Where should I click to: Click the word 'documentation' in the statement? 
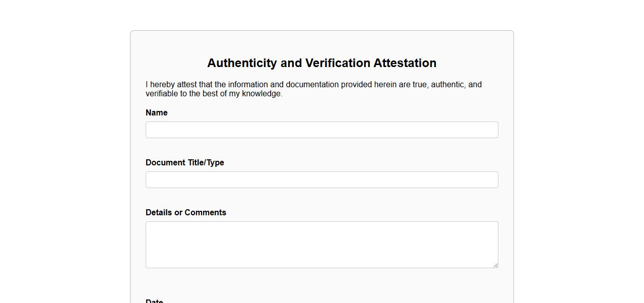pyautogui.click(x=312, y=84)
